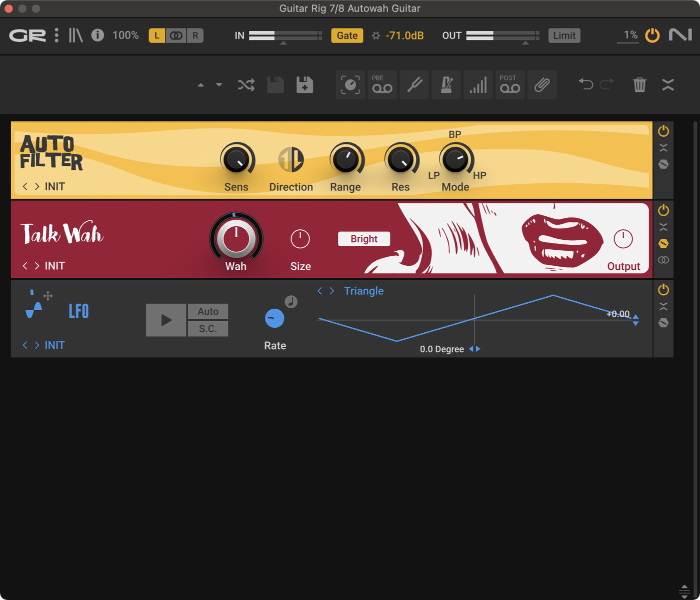Toggle Auto Filter module power
This screenshot has height=600, width=700.
click(663, 131)
